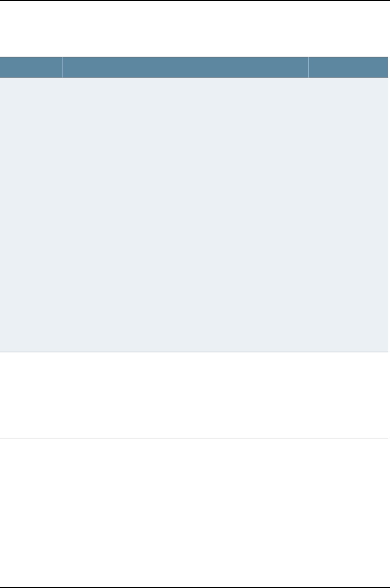Click the first blue header cell
Image resolution: width=390 pixels, height=588 pixels.
coord(31,67)
